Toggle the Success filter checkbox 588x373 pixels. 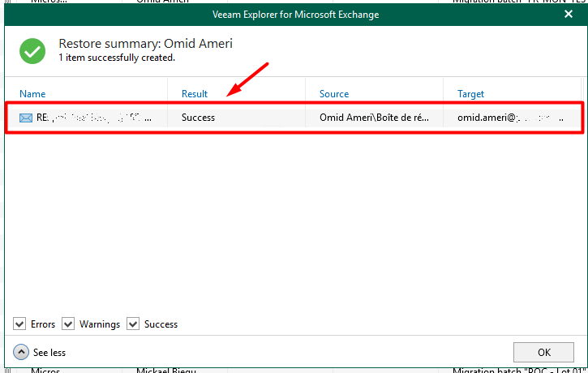(133, 324)
